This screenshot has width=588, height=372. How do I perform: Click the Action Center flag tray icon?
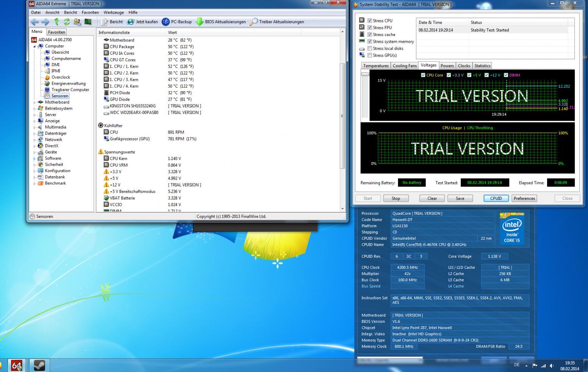click(x=535, y=366)
